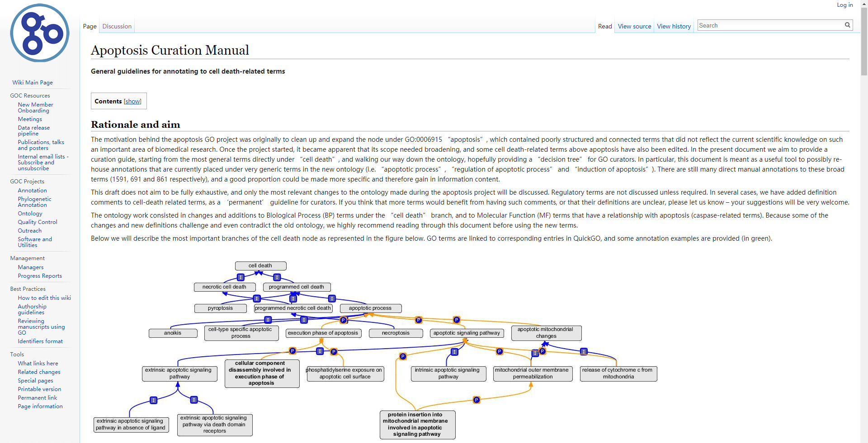Go to Wiki Main Page

(x=33, y=82)
